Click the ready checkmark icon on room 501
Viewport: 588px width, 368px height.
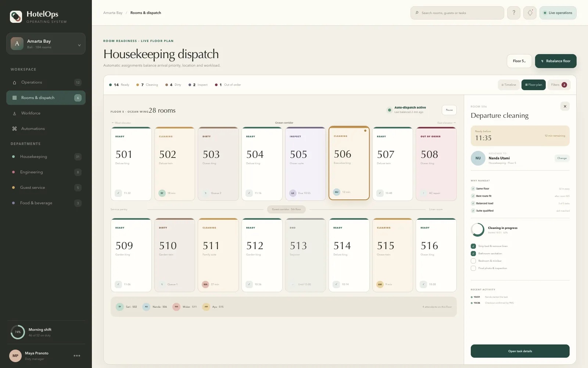118,193
